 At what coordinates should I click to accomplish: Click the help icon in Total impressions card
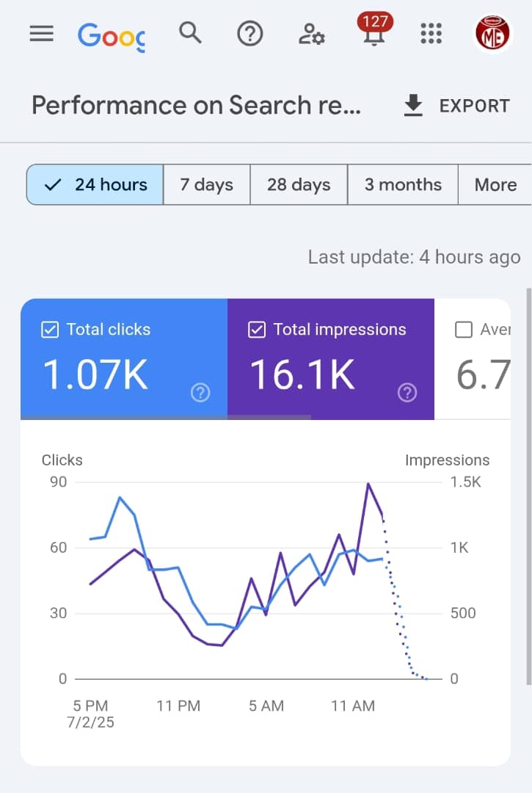coord(407,393)
